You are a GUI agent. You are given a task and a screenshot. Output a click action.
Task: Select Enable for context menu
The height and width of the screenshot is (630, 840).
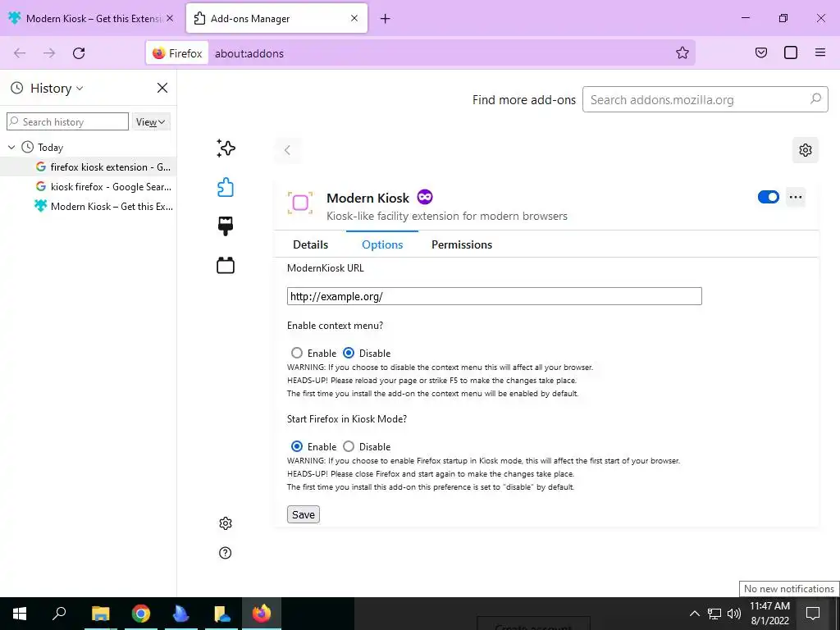click(x=297, y=353)
